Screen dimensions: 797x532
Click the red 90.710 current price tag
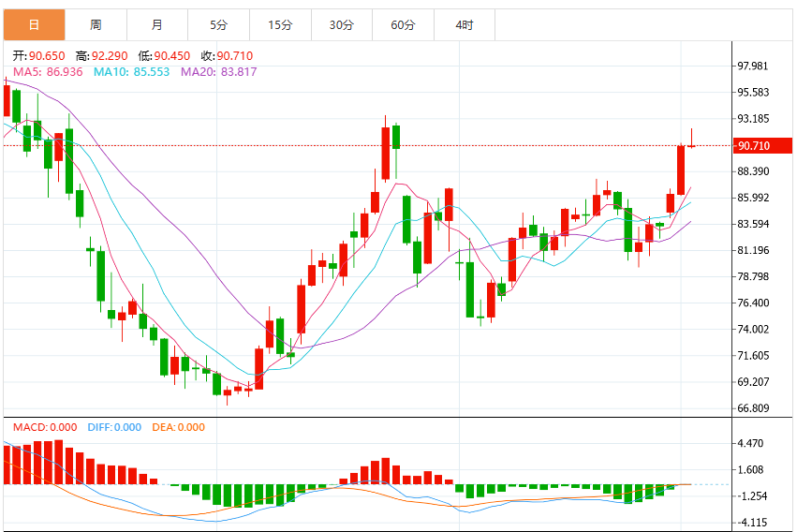pos(762,146)
